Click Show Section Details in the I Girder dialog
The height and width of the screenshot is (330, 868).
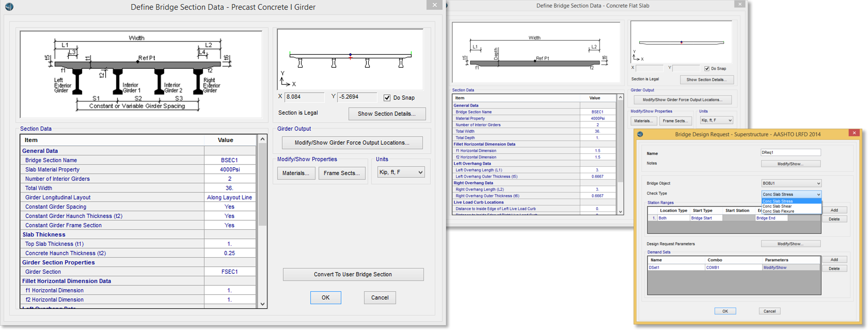(x=387, y=114)
